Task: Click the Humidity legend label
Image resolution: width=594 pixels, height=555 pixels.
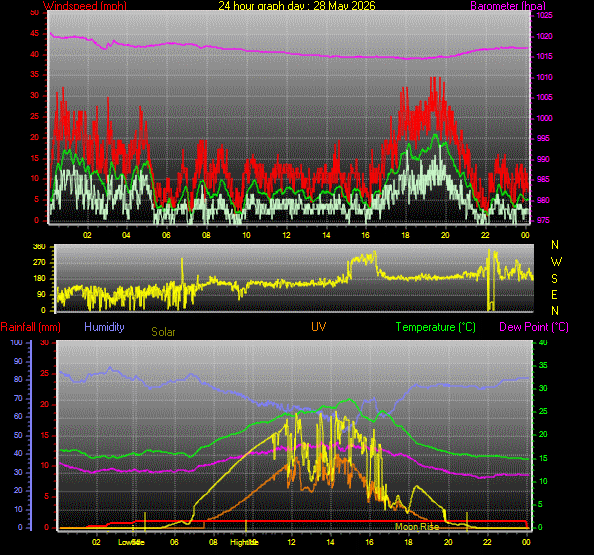Action: (104, 327)
